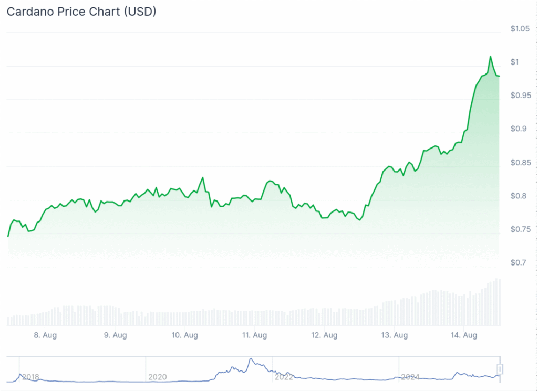Click the 2024 label in the range navigator
This screenshot has width=538, height=392.
pos(410,377)
